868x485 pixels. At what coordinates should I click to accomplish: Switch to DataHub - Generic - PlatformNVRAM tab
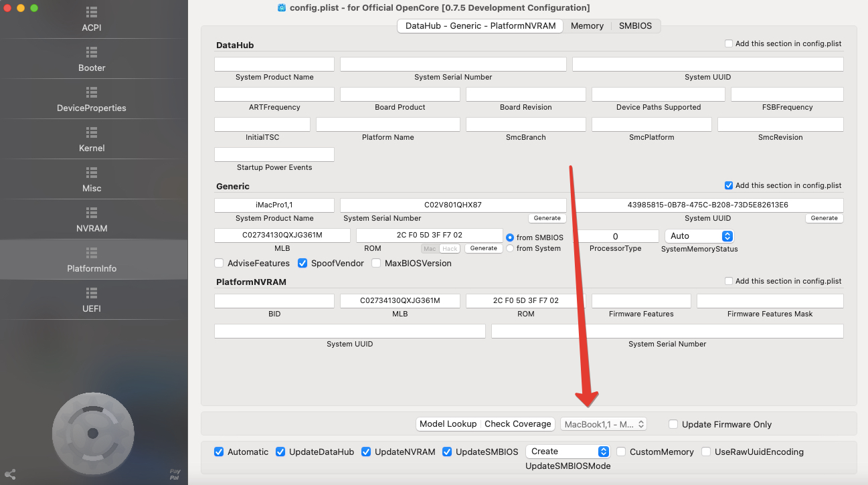tap(480, 26)
